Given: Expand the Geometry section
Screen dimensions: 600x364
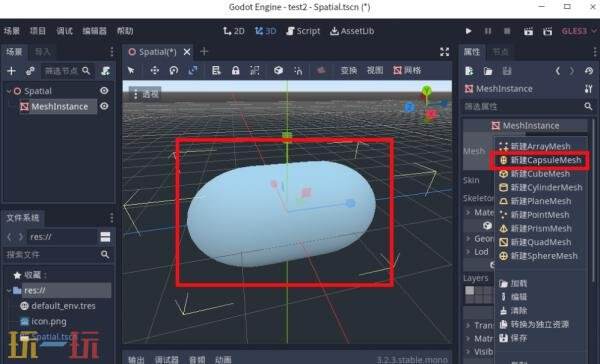Looking at the screenshot, I should pyautogui.click(x=468, y=238).
